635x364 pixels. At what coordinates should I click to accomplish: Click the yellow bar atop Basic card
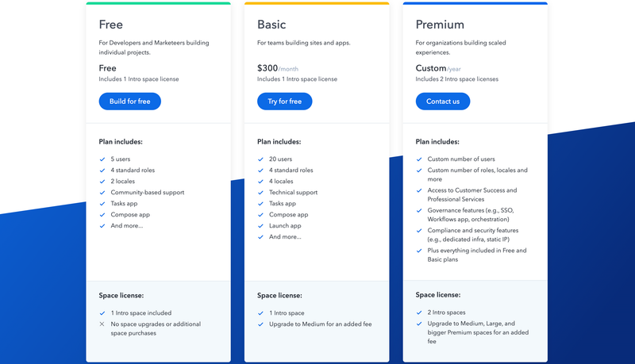click(317, 3)
